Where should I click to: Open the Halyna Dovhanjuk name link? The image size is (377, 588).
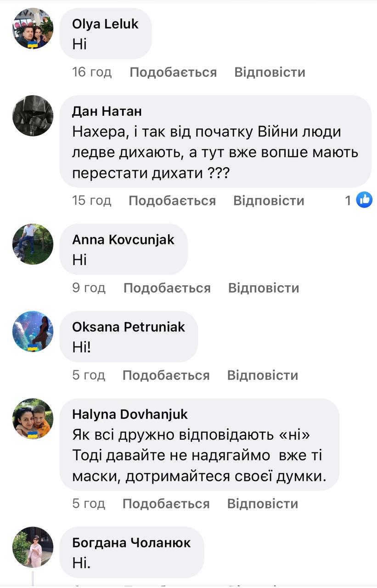coord(130,414)
